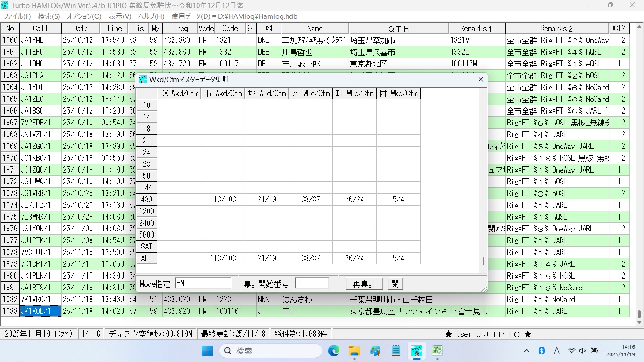
Task: Open the 検索(S) menu
Action: tap(49, 16)
